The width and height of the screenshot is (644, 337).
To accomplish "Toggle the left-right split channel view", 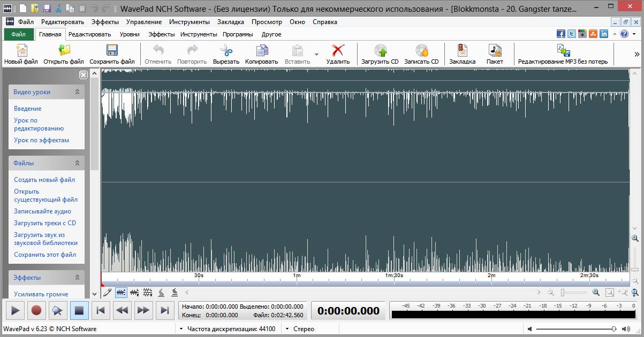I will (134, 293).
